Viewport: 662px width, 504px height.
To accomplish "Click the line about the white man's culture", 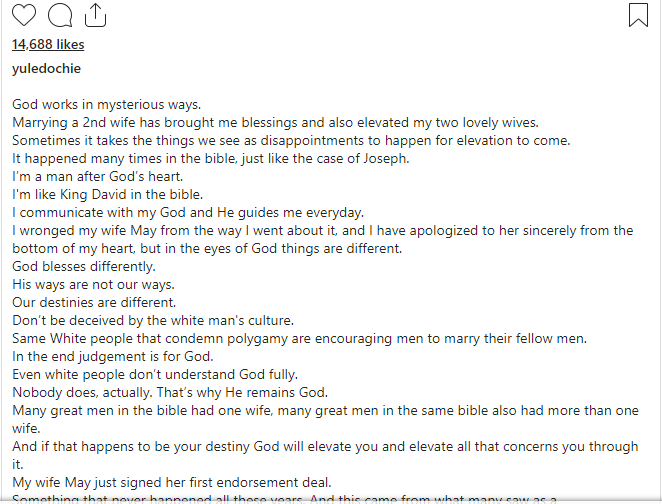I will 153,320.
